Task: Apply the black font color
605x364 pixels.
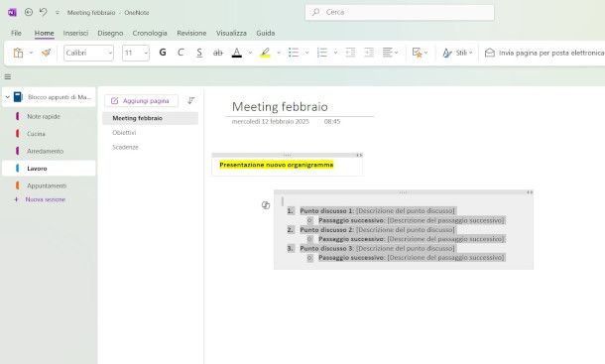Action: 236,53
